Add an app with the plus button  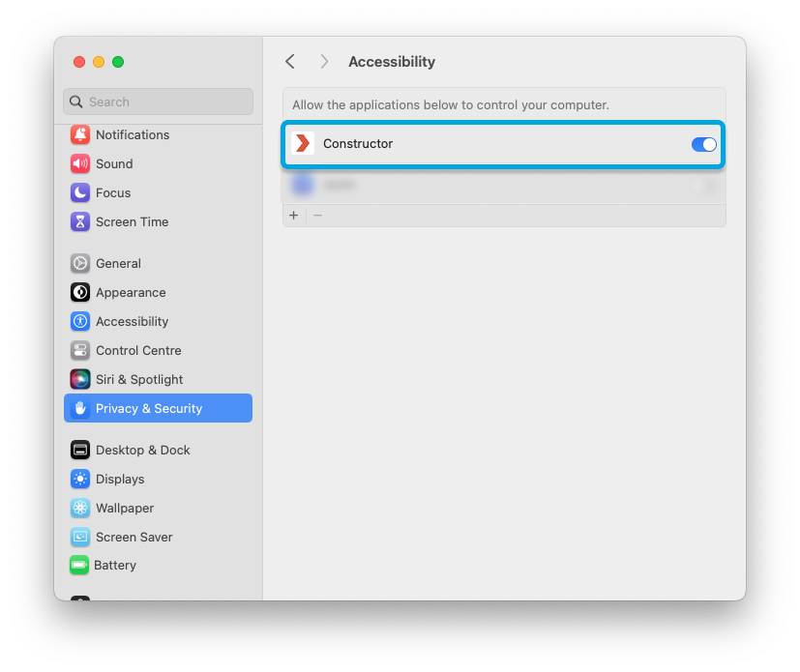pos(294,215)
